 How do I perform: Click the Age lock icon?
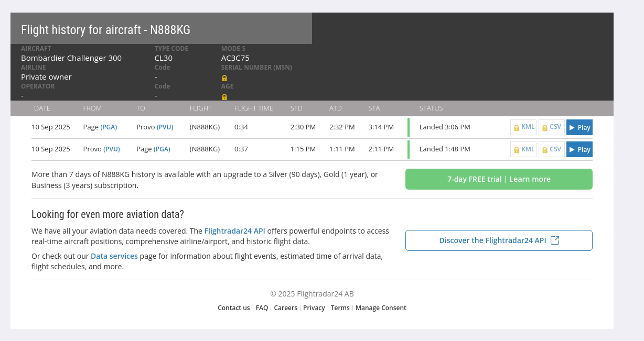coord(224,97)
